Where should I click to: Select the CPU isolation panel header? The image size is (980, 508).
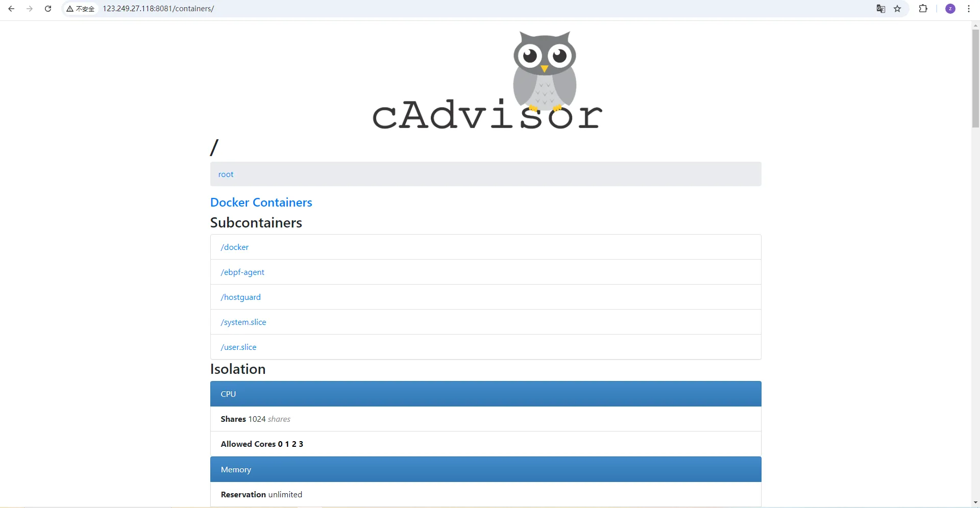(486, 394)
